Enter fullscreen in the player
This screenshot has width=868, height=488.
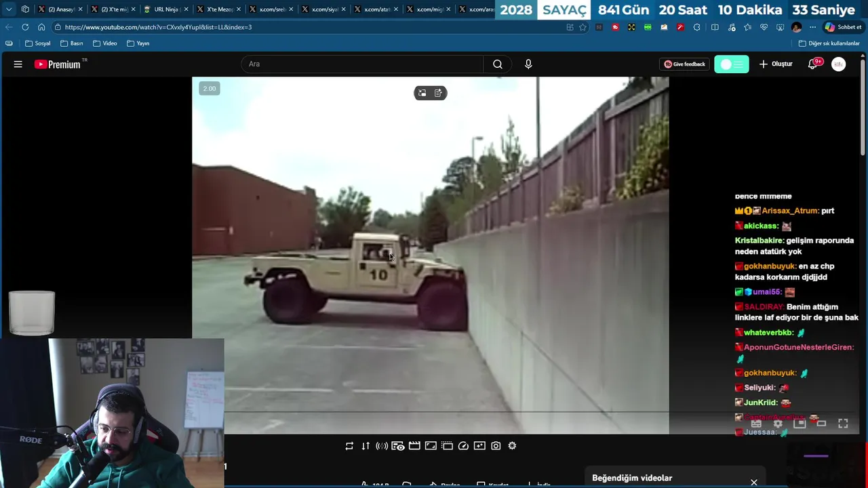(x=843, y=424)
